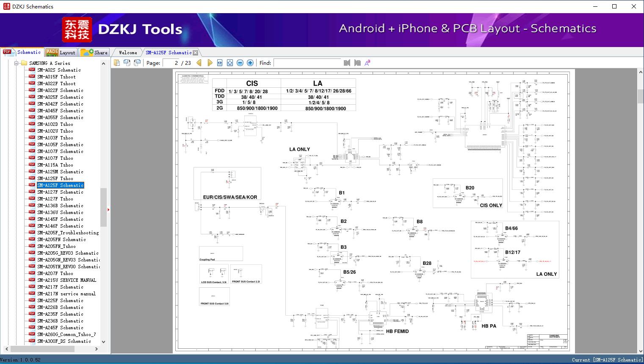This screenshot has height=364, width=644.
Task: Zoom out with the minus icon
Action: click(240, 63)
